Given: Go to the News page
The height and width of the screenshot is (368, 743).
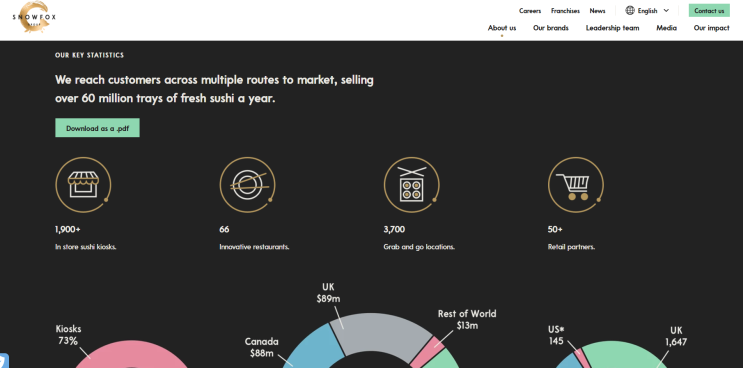Looking at the screenshot, I should pos(597,11).
